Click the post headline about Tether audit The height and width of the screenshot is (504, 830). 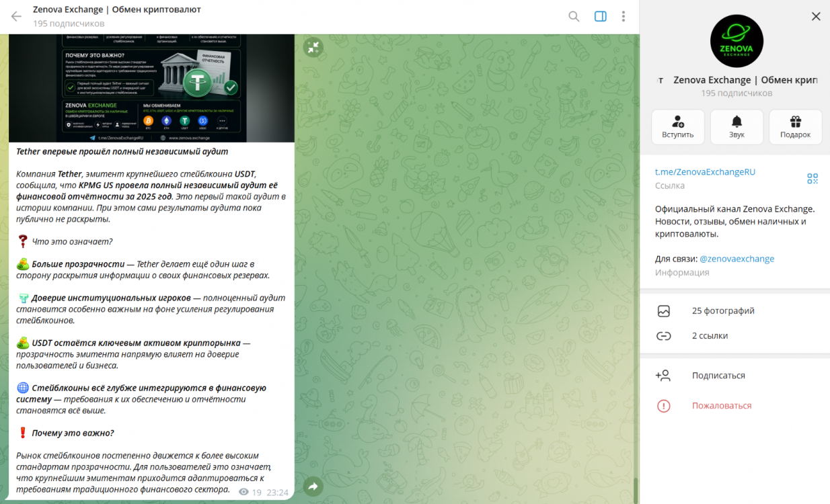point(122,152)
